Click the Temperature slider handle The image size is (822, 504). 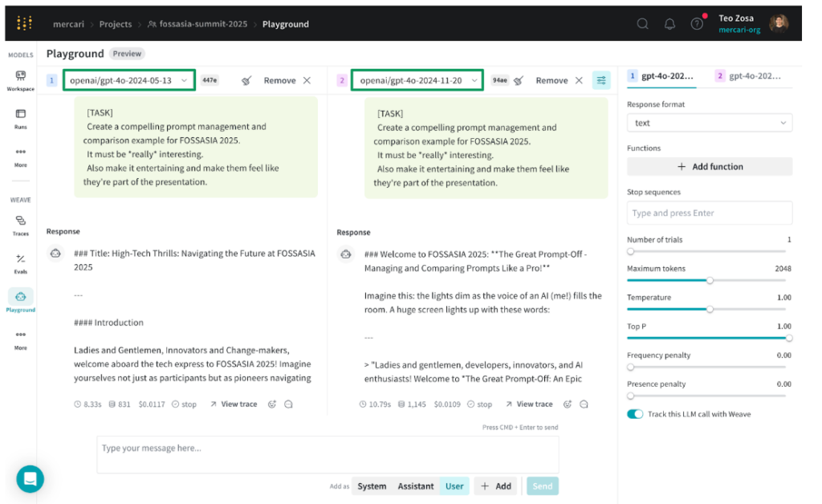(x=710, y=309)
